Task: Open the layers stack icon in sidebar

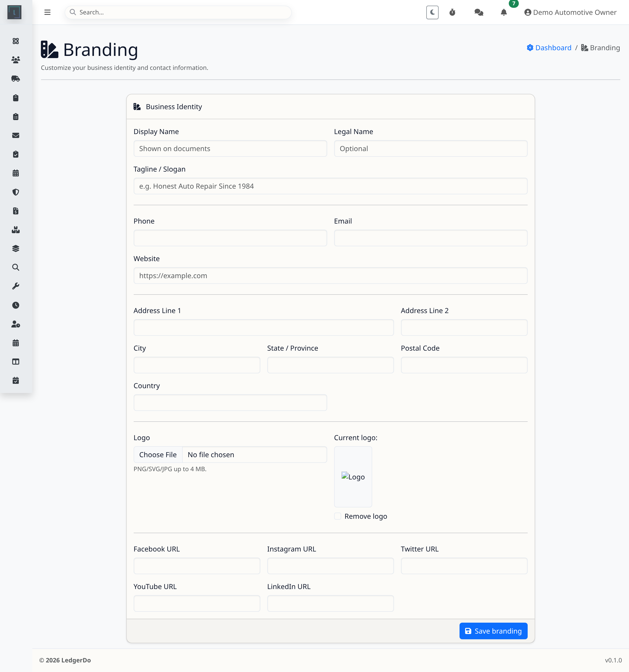Action: (16, 248)
